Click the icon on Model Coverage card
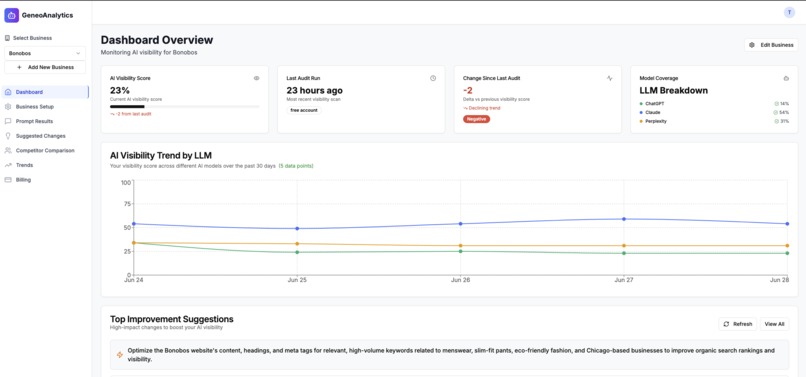This screenshot has width=806, height=377. [786, 78]
